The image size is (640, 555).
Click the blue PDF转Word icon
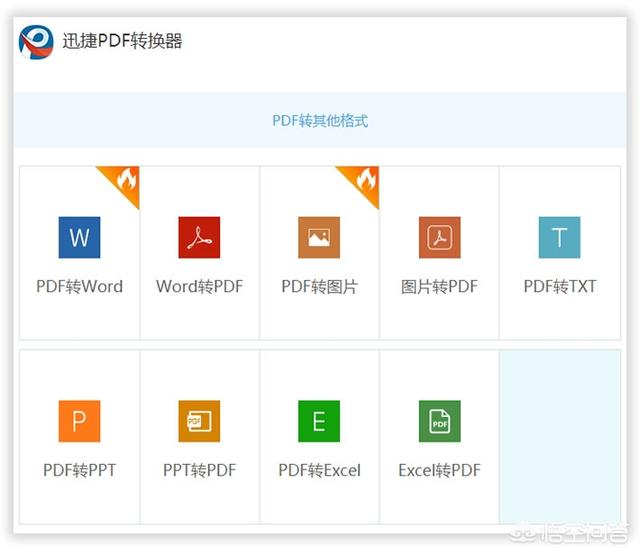click(79, 238)
